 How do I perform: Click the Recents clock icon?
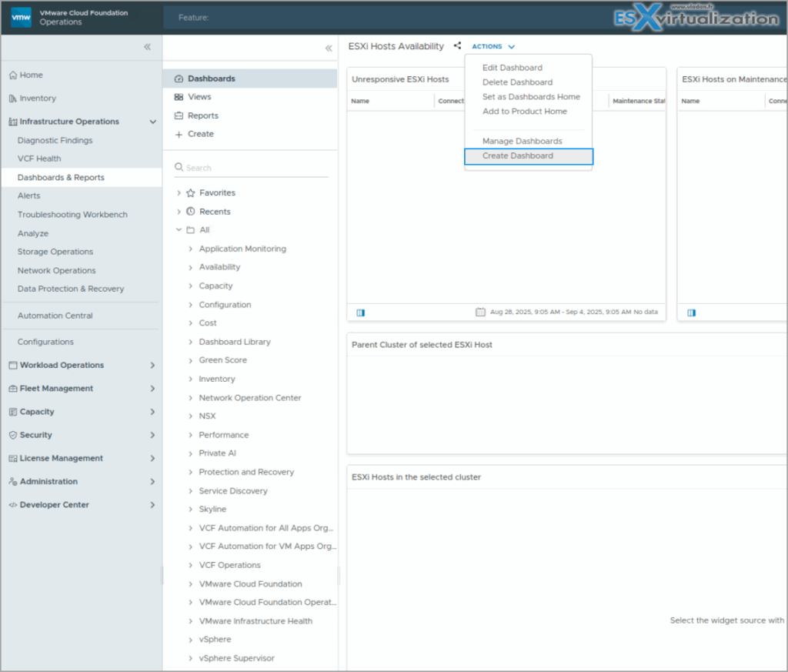point(191,212)
